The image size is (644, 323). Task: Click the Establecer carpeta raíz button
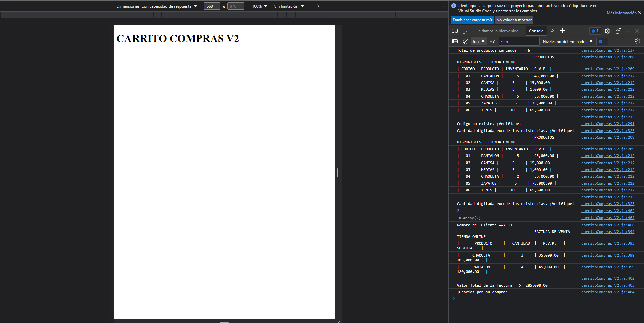472,20
